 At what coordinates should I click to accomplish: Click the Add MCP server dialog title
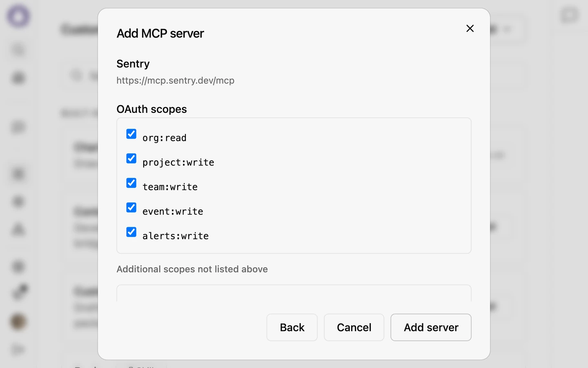click(x=160, y=33)
